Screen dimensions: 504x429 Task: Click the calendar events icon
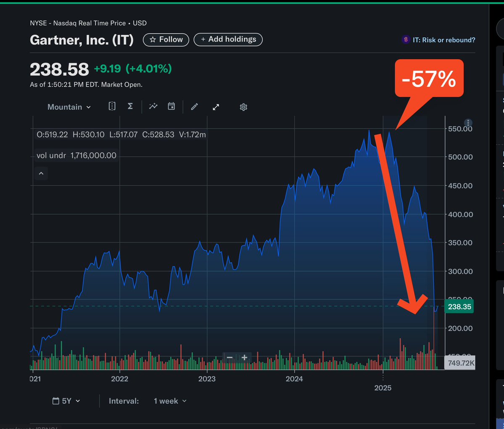172,106
